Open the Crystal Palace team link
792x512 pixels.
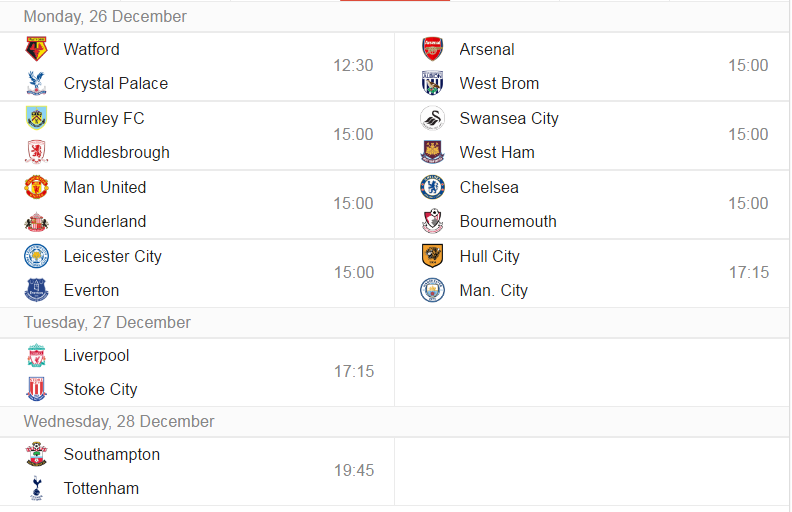click(116, 83)
